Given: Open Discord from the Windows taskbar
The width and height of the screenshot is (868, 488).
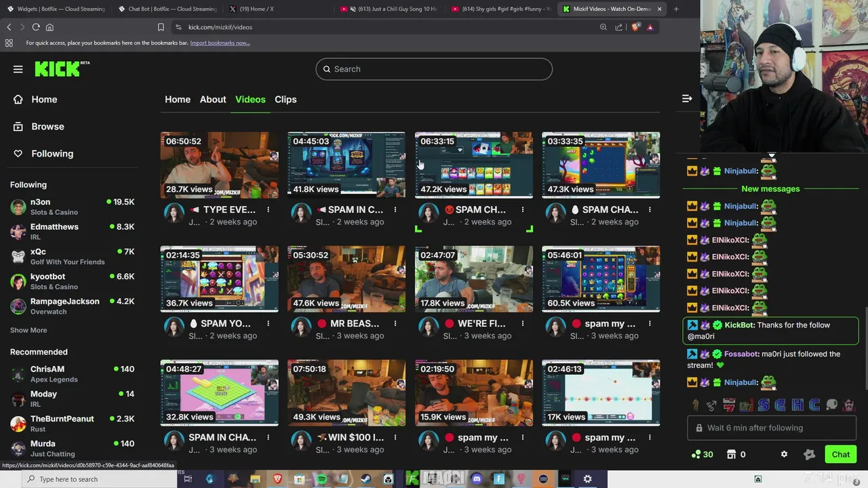Looking at the screenshot, I should [x=477, y=479].
